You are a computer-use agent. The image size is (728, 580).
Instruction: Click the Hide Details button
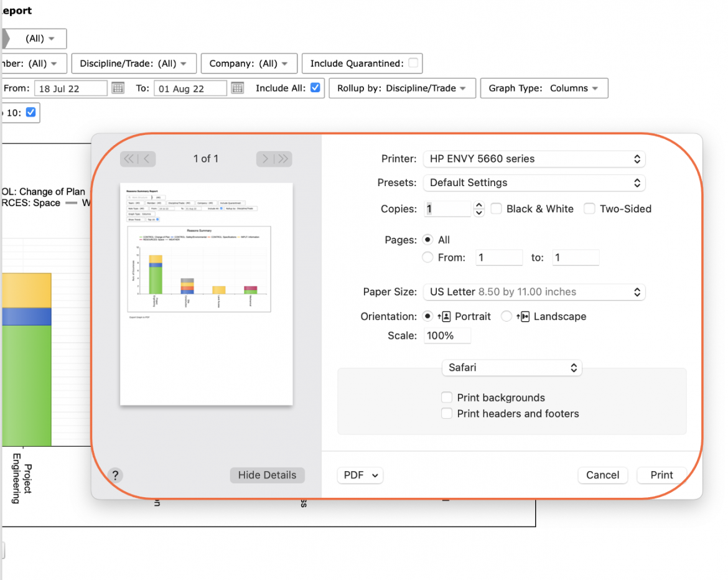(267, 475)
